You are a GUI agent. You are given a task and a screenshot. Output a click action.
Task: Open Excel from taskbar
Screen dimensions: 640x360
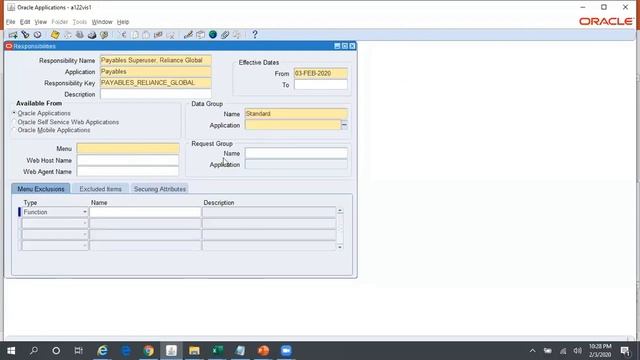tap(217, 351)
